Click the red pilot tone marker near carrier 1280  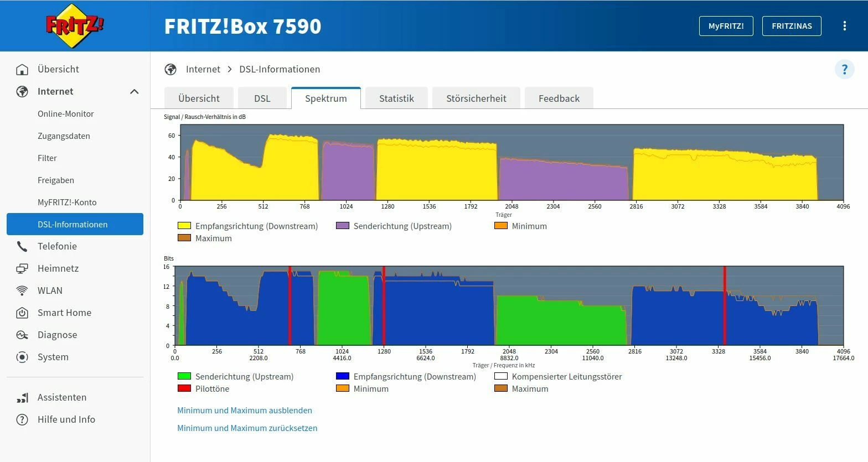tap(384, 306)
